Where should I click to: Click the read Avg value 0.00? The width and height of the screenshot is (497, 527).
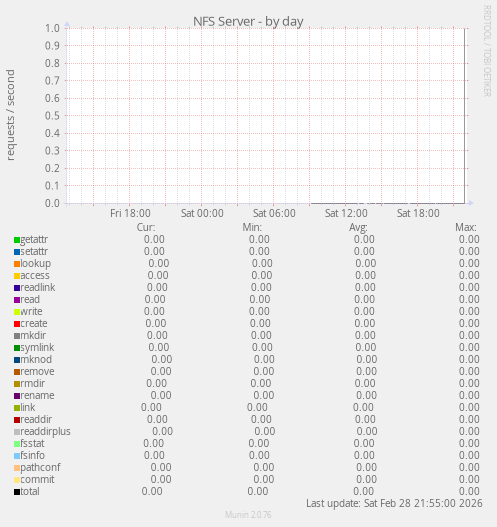coord(365,299)
